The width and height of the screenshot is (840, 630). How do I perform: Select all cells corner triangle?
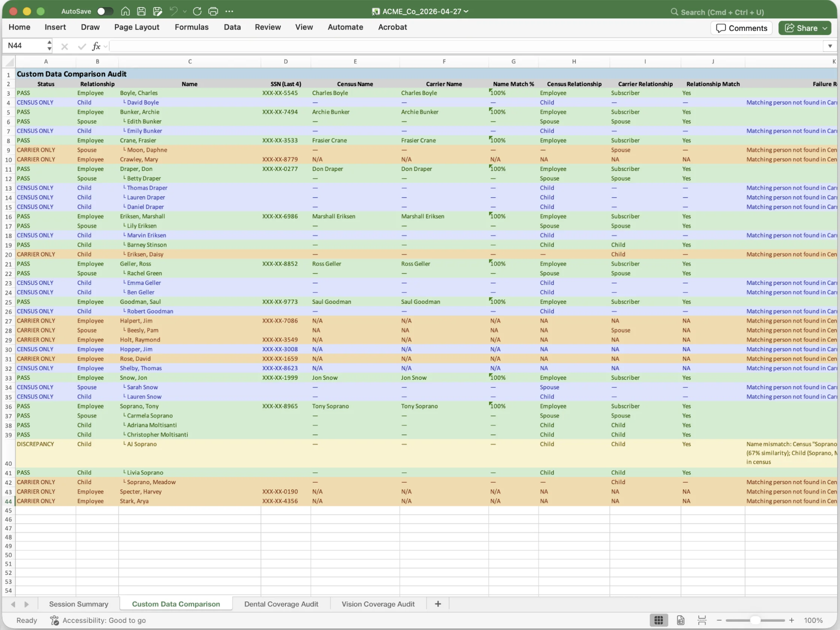point(9,61)
